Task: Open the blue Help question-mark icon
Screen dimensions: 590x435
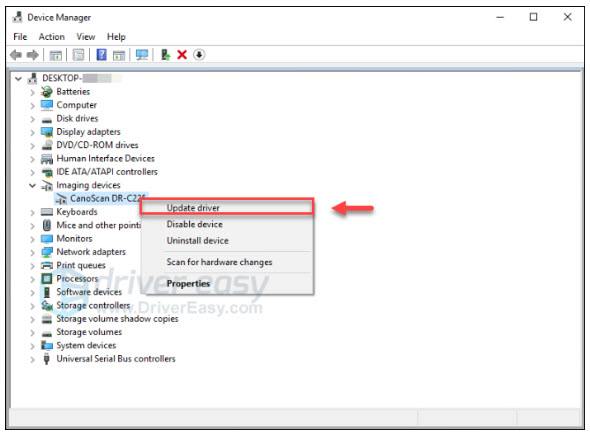Action: coord(101,55)
